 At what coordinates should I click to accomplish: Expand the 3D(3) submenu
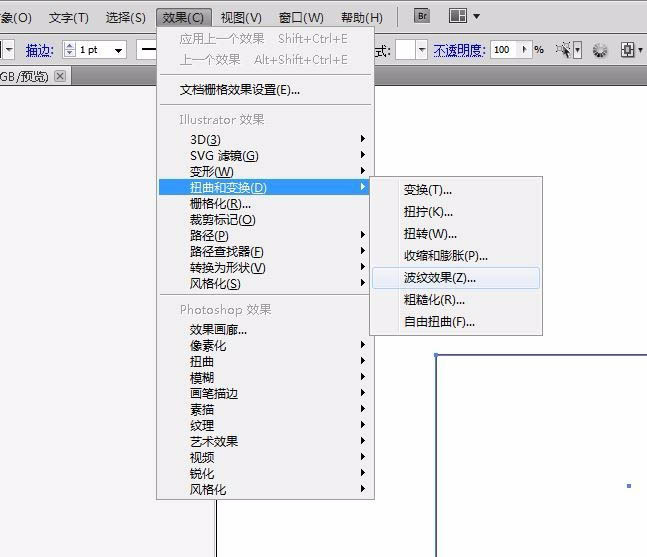click(265, 139)
